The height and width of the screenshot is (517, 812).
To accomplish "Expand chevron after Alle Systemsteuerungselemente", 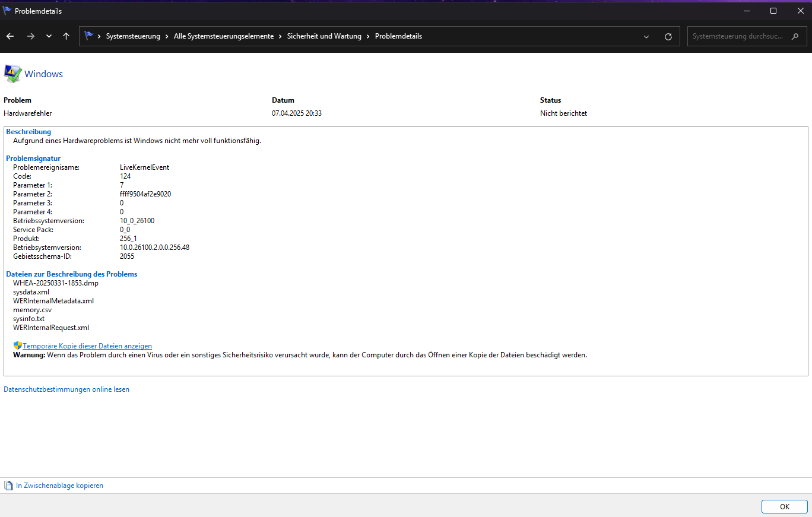I will 280,36.
